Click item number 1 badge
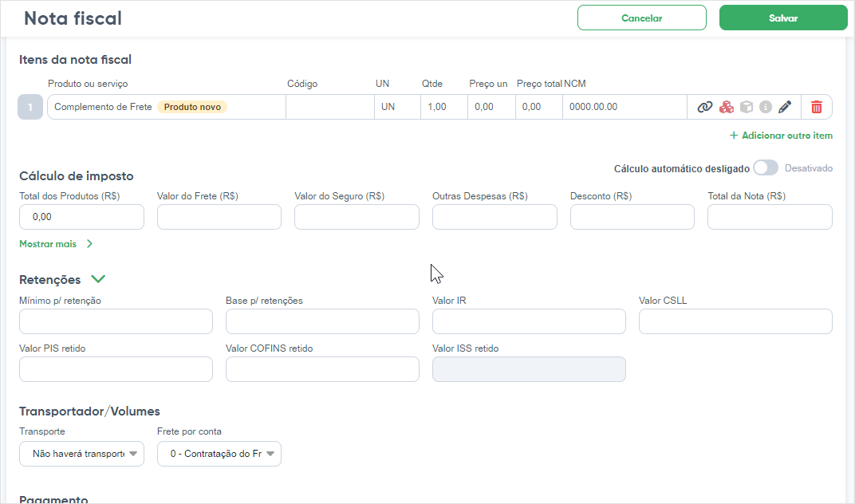Viewport: 855px width, 504px height. [x=30, y=107]
